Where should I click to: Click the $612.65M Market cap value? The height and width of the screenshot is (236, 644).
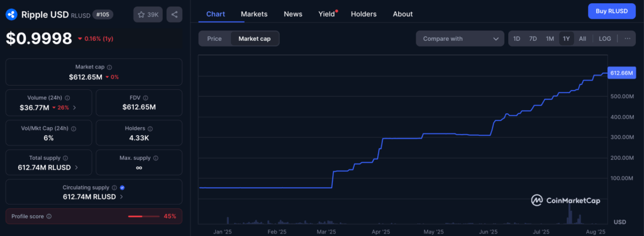pos(86,77)
